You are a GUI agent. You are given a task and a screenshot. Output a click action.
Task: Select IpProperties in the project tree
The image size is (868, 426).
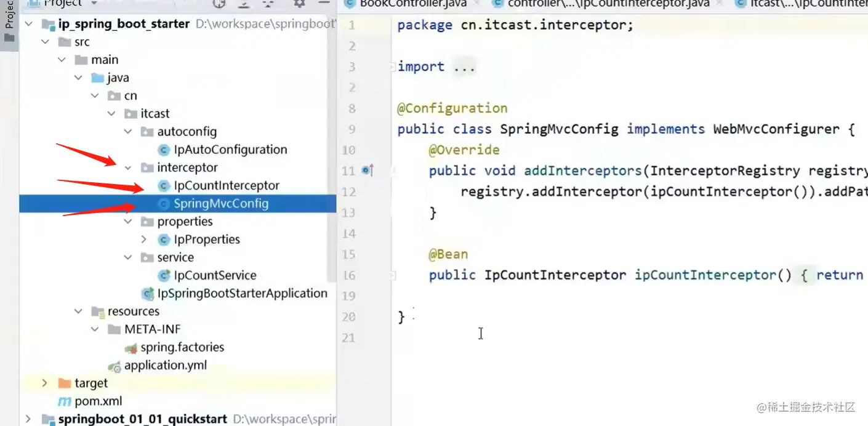point(207,239)
